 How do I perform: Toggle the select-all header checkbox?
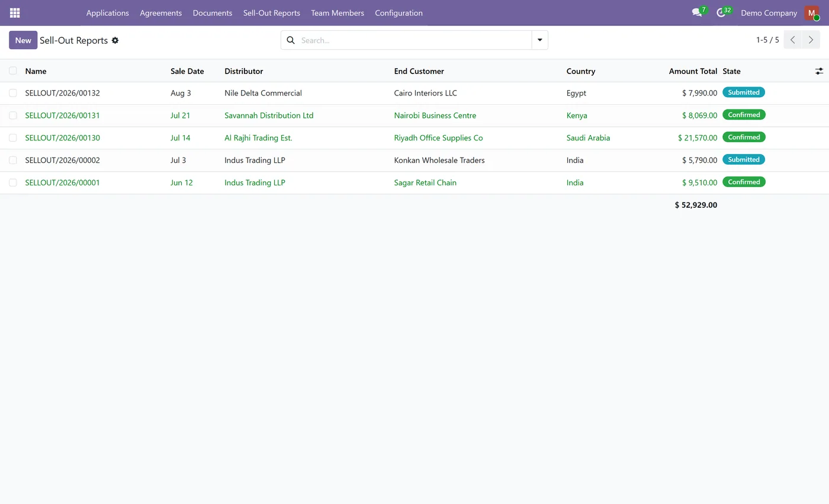[x=13, y=71]
